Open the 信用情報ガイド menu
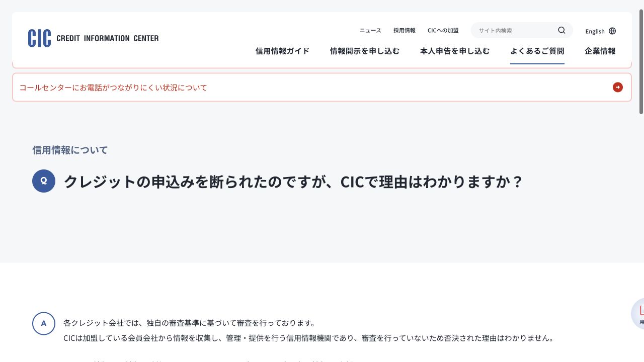 point(282,51)
